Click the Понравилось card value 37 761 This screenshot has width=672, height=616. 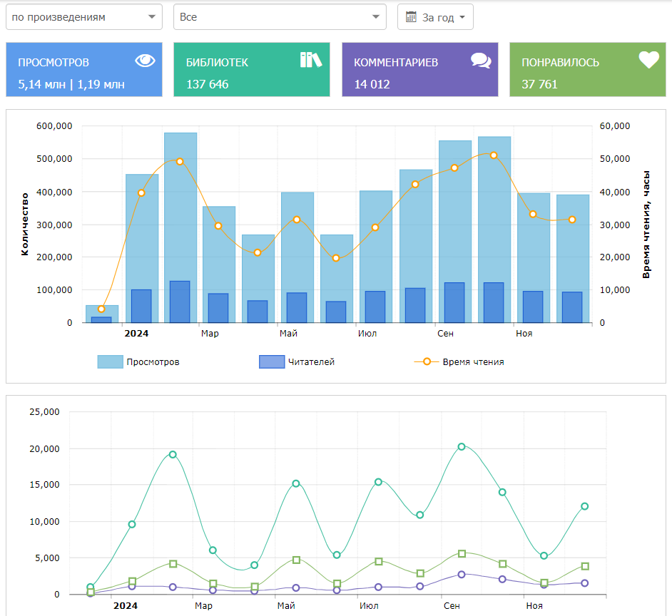(x=539, y=84)
